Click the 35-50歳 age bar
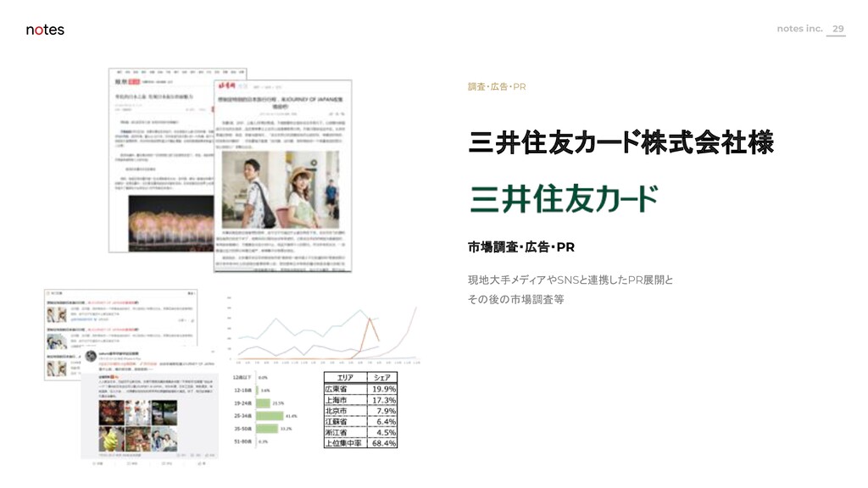This screenshot has height=488, width=868. (x=267, y=429)
